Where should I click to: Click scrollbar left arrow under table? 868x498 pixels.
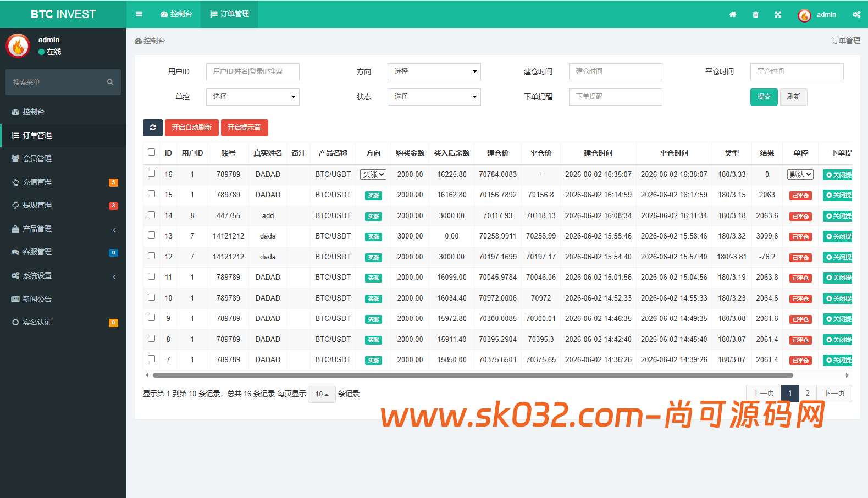pos(147,375)
